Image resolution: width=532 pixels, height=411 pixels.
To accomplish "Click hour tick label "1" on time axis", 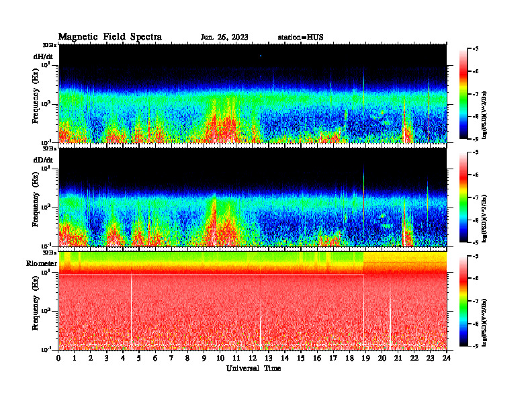I will (x=75, y=359).
